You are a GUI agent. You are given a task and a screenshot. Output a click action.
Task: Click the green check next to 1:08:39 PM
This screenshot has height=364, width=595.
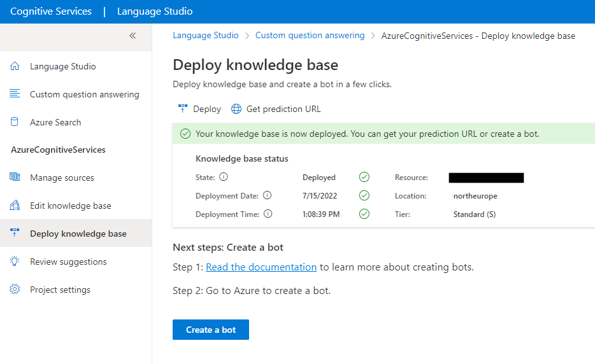(364, 214)
